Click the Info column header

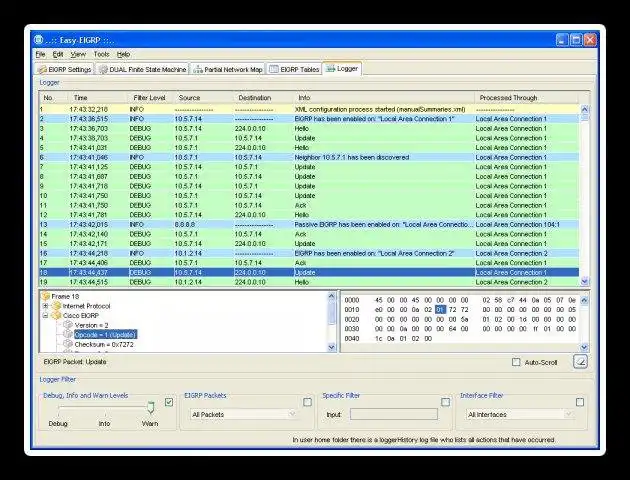(x=384, y=98)
